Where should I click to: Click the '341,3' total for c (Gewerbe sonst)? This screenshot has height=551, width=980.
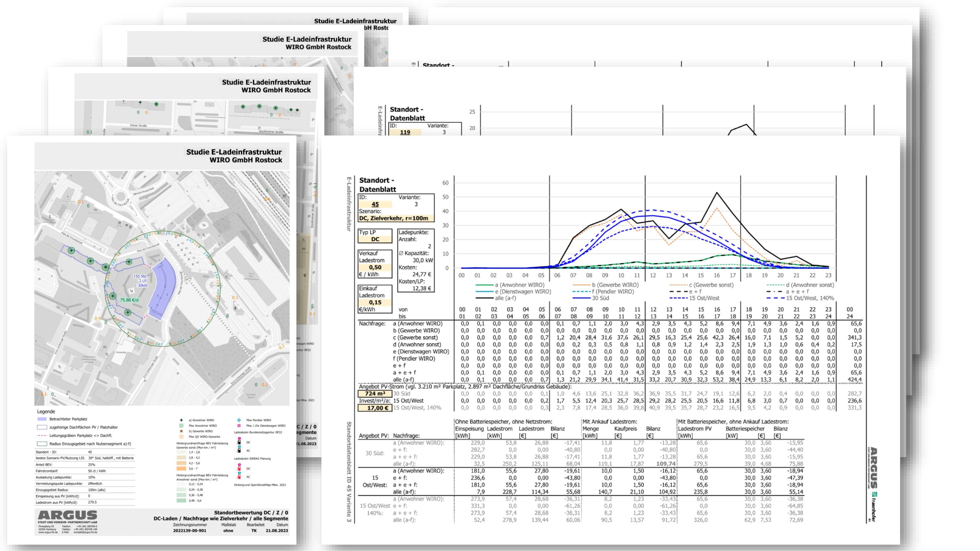[x=854, y=337]
